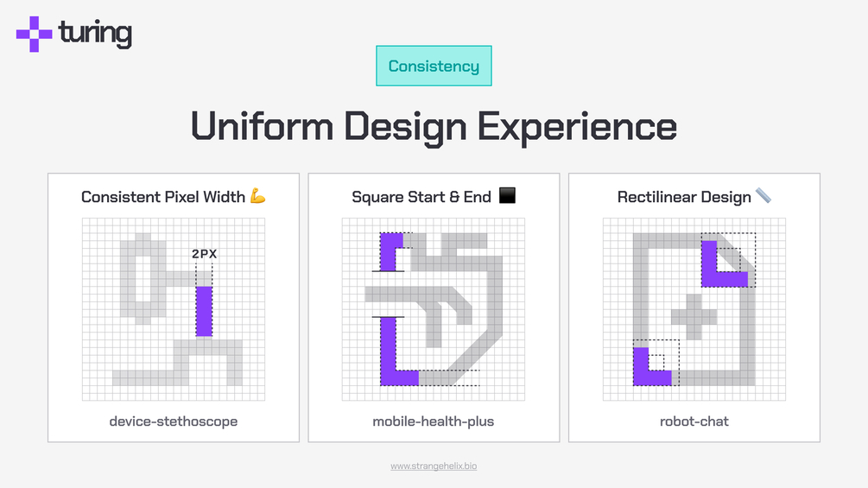This screenshot has width=868, height=488.
Task: Click the Rectilinear Design card title
Action: [684, 197]
